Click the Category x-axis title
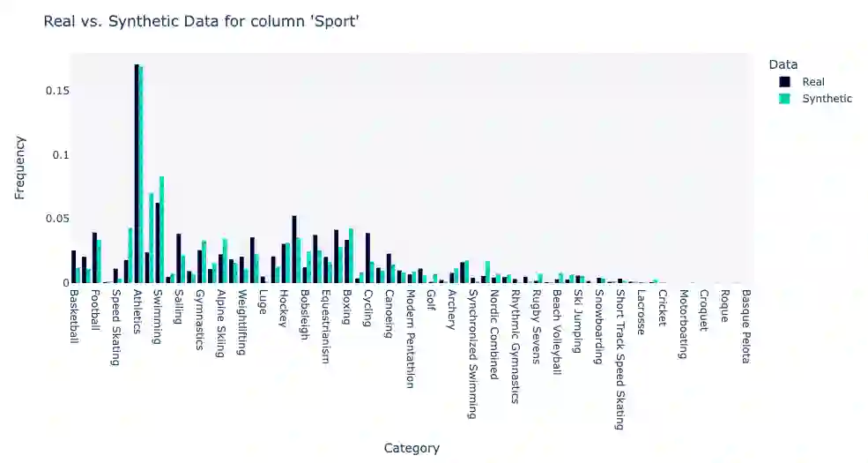 point(412,448)
